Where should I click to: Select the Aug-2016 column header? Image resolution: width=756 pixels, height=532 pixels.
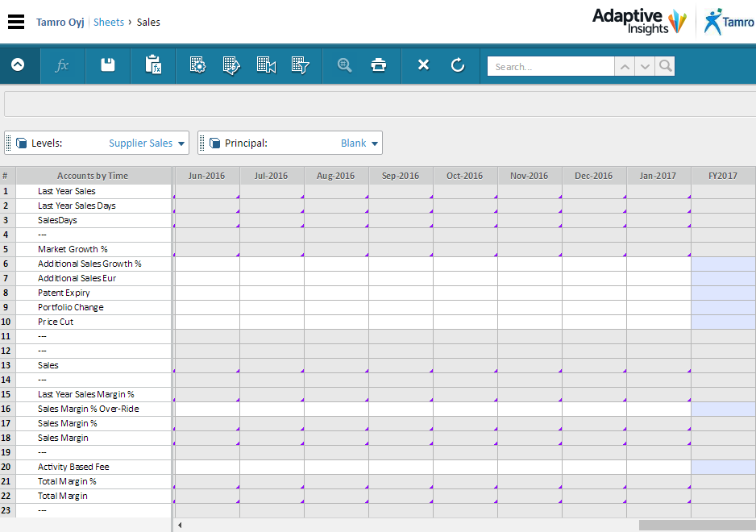click(x=336, y=176)
